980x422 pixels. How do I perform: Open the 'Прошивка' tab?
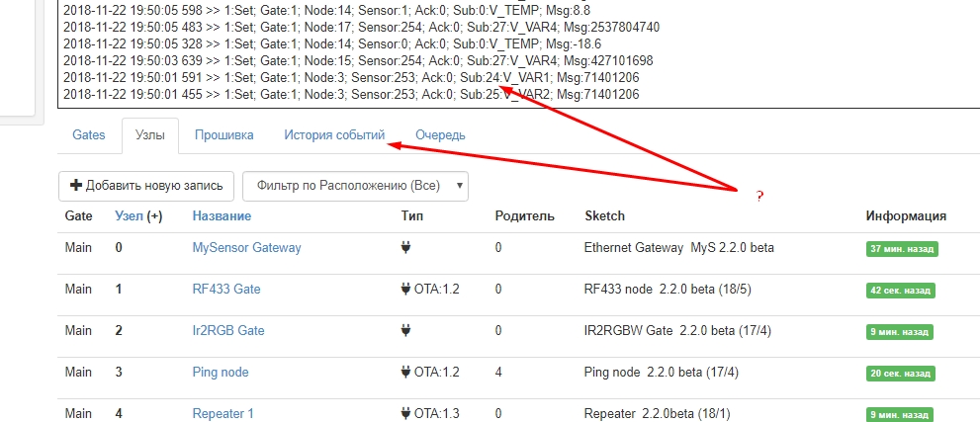223,135
